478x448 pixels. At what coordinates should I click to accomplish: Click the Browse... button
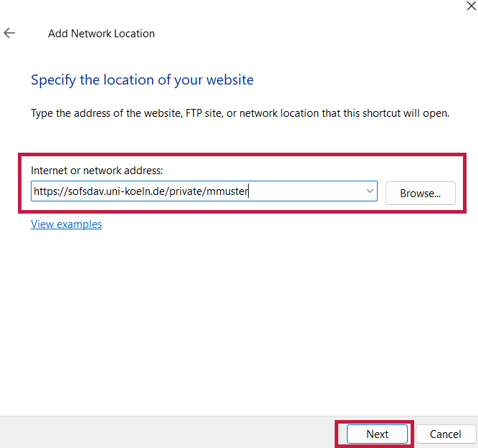coord(421,194)
